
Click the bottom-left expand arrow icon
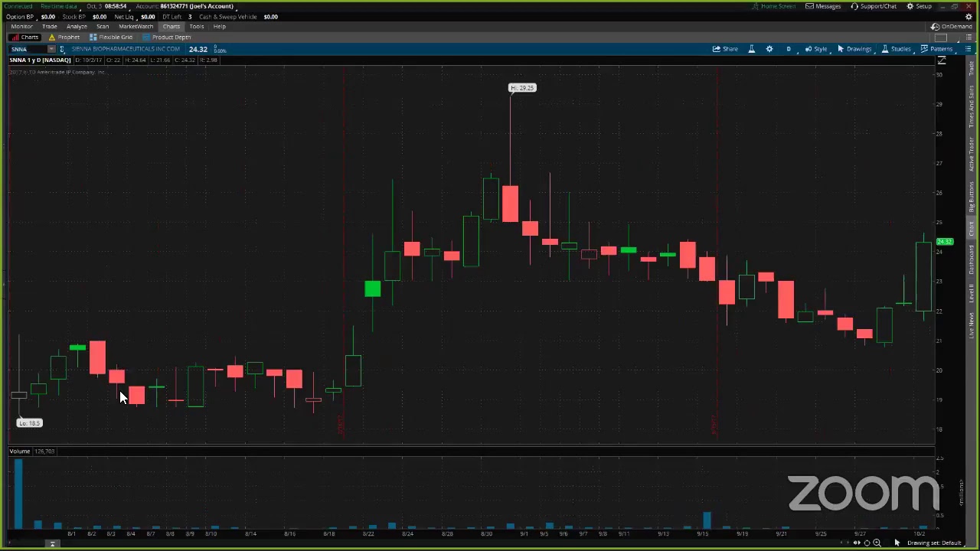[x=53, y=544]
